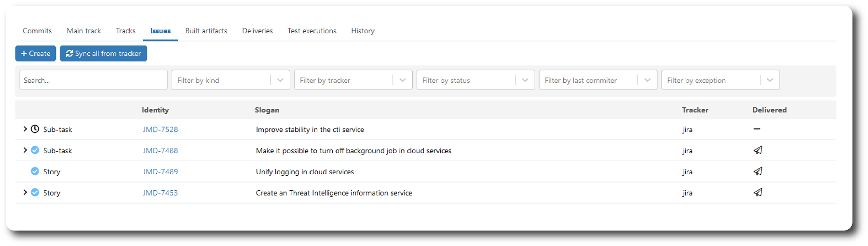Viewport: 868px width, 246px height.
Task: Click the not-delivered dash icon for JMD-7528
Action: pos(757,129)
